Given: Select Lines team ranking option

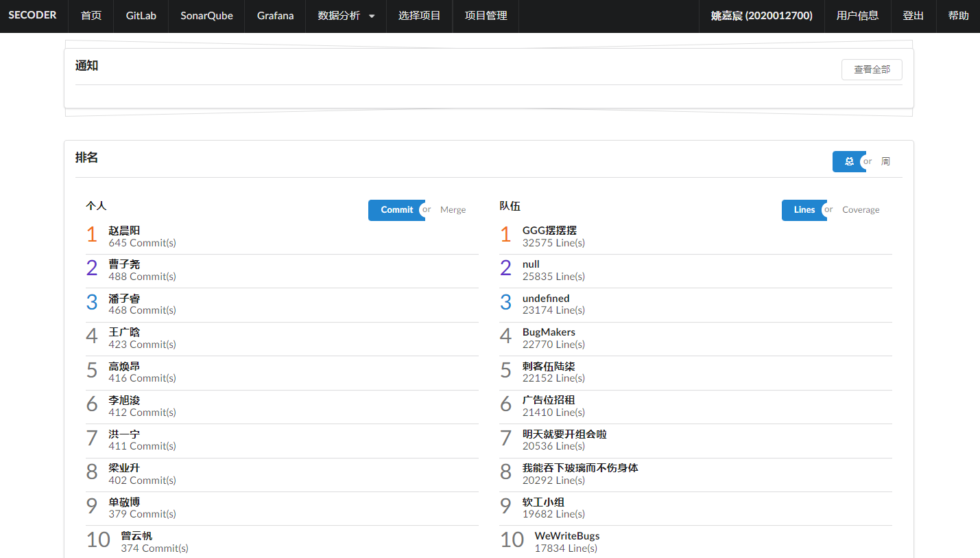Looking at the screenshot, I should [x=804, y=210].
